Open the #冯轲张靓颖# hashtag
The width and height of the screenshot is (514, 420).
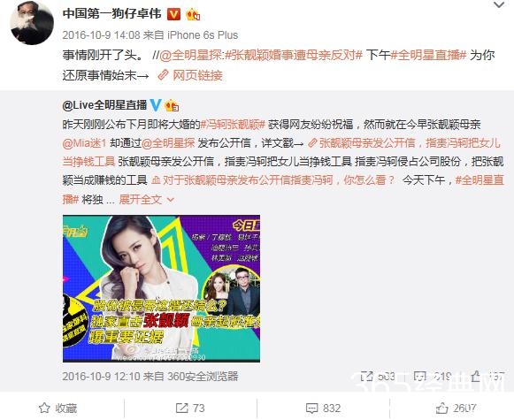coord(233,125)
